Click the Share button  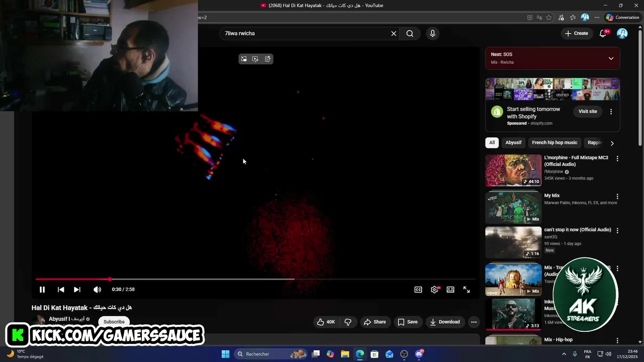375,322
